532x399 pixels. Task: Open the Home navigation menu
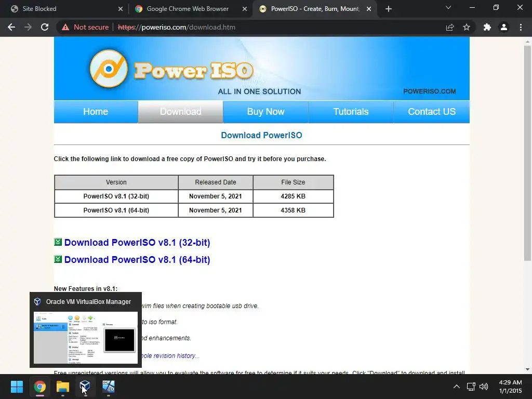pos(96,112)
